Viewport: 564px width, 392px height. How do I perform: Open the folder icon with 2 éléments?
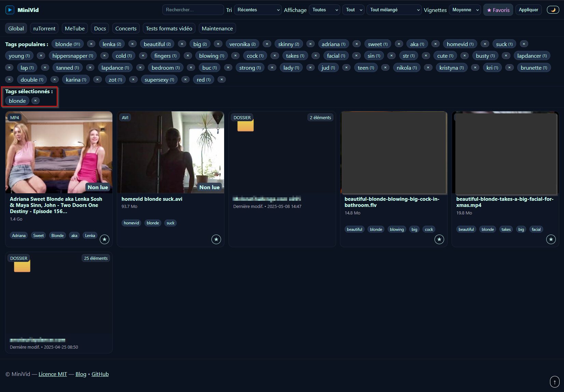245,125
